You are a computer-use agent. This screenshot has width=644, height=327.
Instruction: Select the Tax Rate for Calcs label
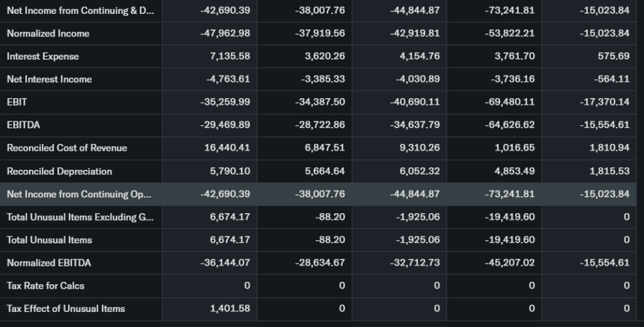point(45,286)
